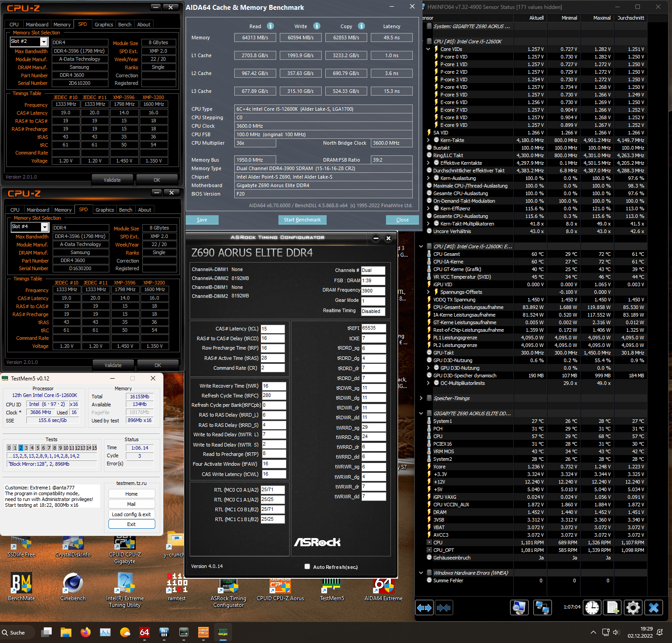Click Write info icon in AIDA64

[317, 26]
